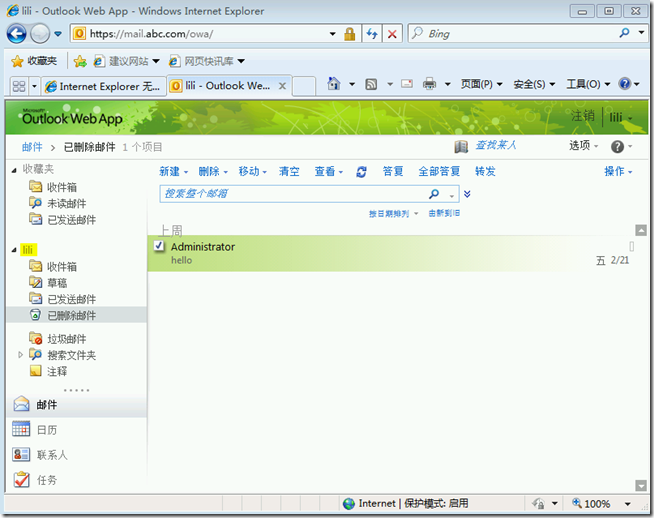Open the 安全(S) menu
654x518 pixels.
click(x=534, y=84)
